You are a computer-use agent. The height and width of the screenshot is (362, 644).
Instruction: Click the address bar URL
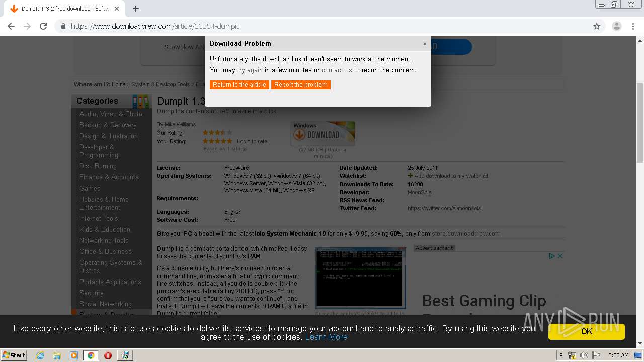(x=155, y=26)
